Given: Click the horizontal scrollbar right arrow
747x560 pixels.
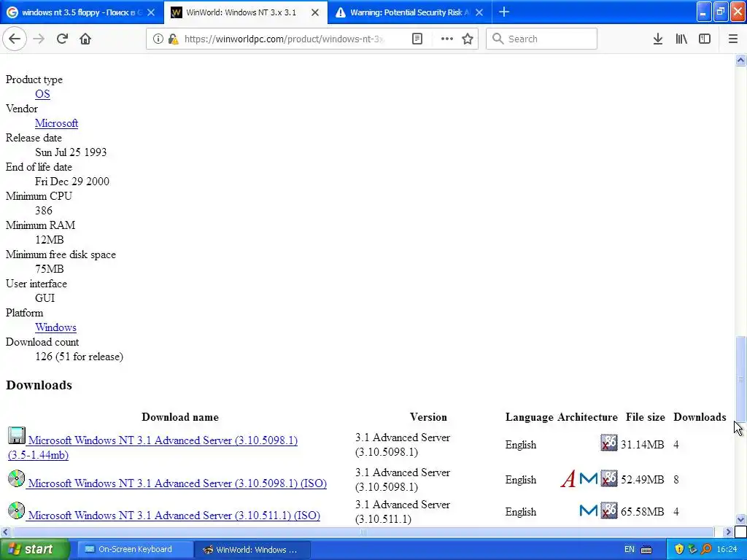Looking at the screenshot, I should click(x=729, y=532).
